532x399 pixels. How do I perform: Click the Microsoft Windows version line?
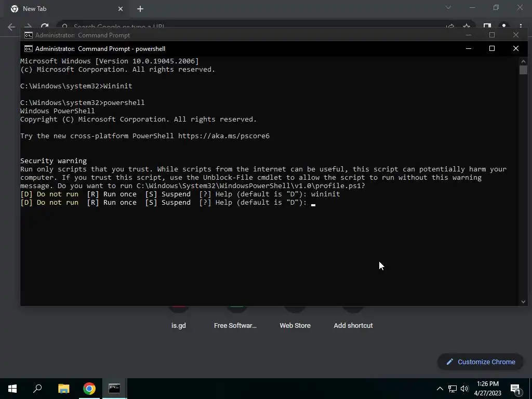[109, 61]
